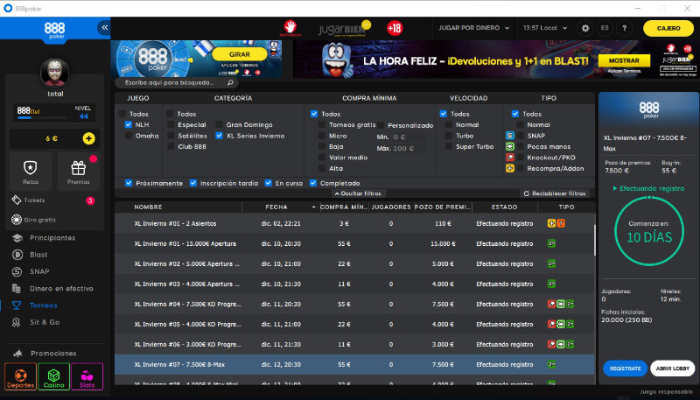Collapse the left sidebar with the double-chevron icon
This screenshot has height=400, width=700.
coord(104,28)
